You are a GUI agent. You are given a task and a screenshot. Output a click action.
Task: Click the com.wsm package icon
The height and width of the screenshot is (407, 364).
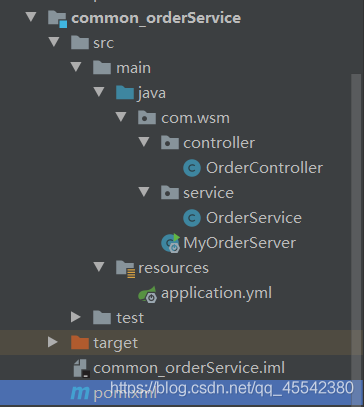[x=147, y=118]
